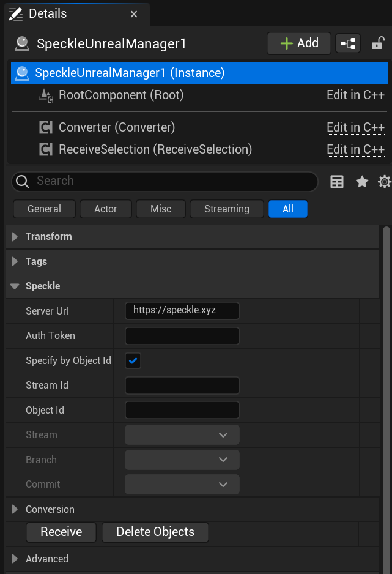Click the Stream Id input field
Viewport: 392px width, 574px height.
click(x=182, y=386)
